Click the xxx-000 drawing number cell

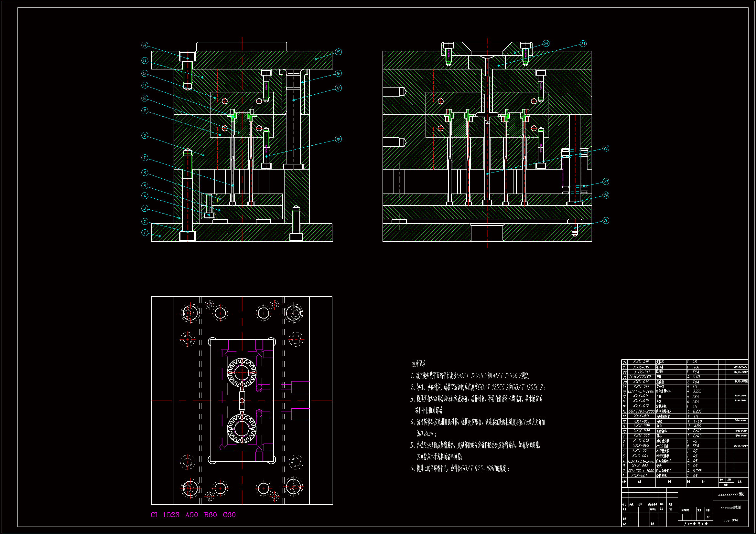click(730, 521)
